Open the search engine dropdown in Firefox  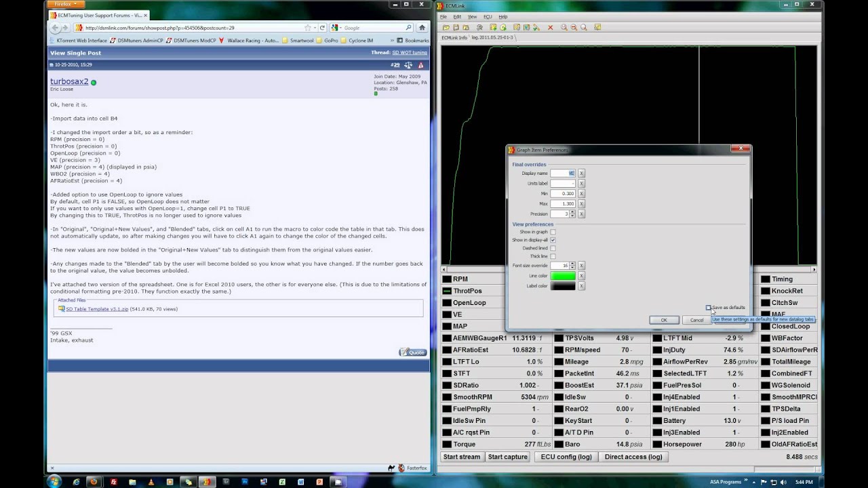tap(337, 28)
